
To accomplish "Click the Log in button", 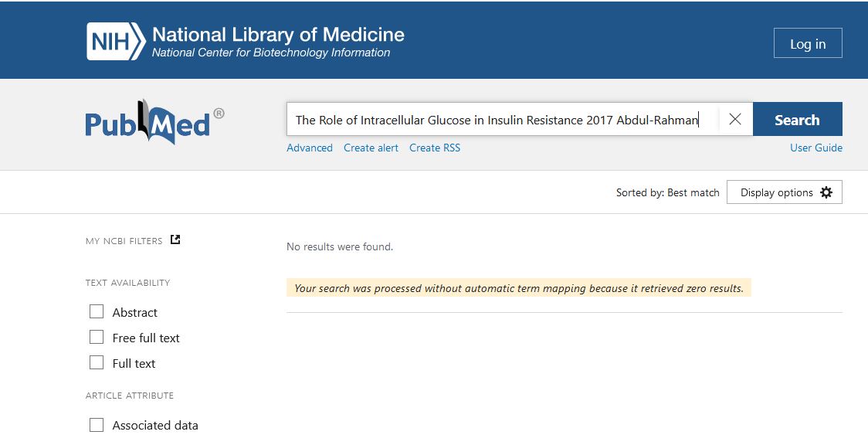I will (807, 43).
